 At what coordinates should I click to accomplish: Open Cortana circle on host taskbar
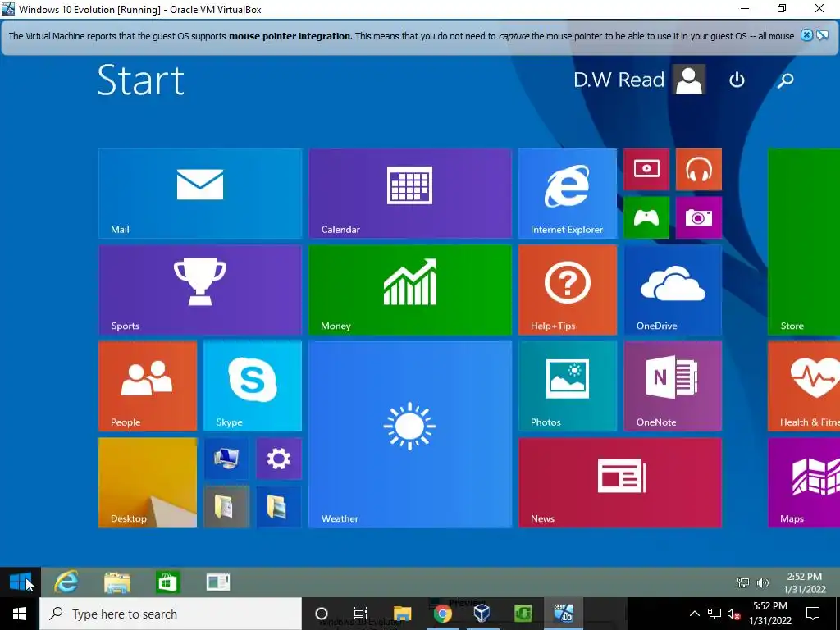click(x=321, y=614)
